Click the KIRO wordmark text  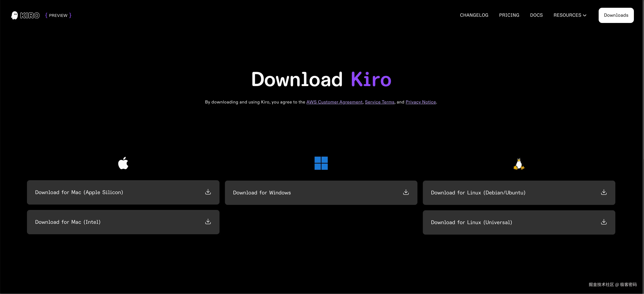pos(30,16)
